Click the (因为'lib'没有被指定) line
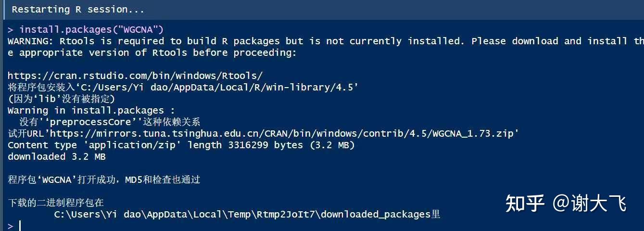 (61, 99)
